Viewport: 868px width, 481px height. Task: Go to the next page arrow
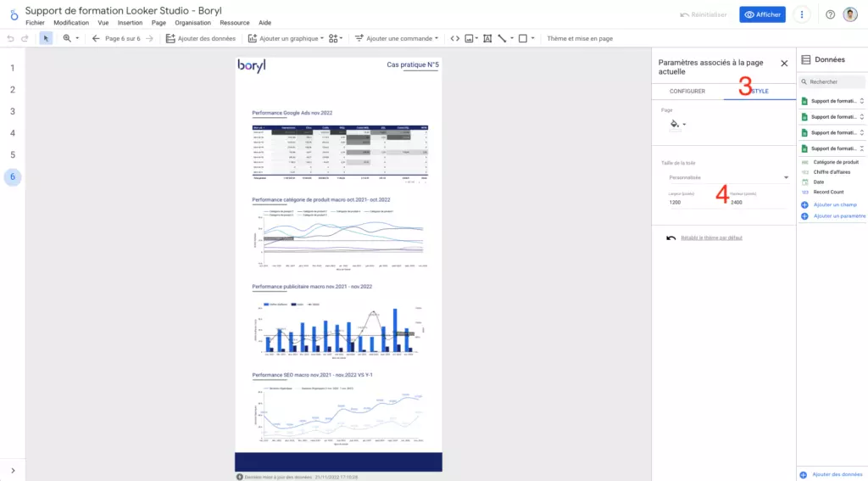pos(149,38)
